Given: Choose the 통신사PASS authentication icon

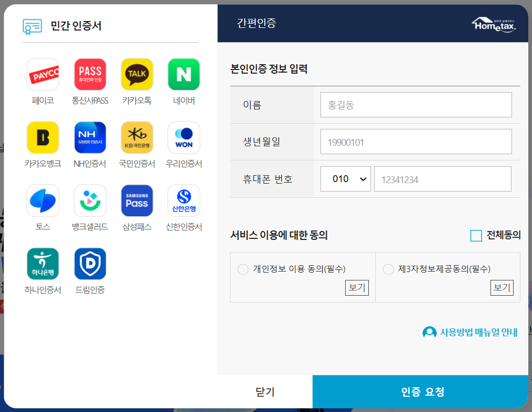Looking at the screenshot, I should pyautogui.click(x=90, y=74).
